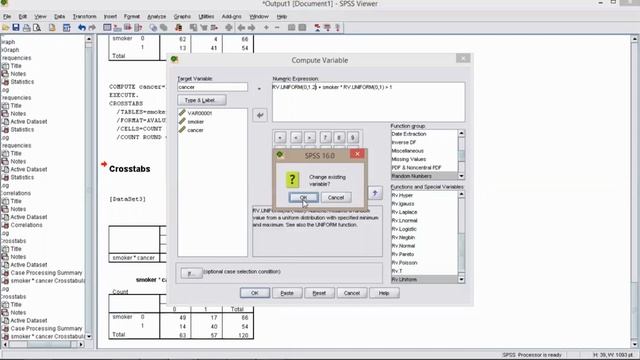Click the If... case selection button
The width and height of the screenshot is (640, 360).
(191, 273)
